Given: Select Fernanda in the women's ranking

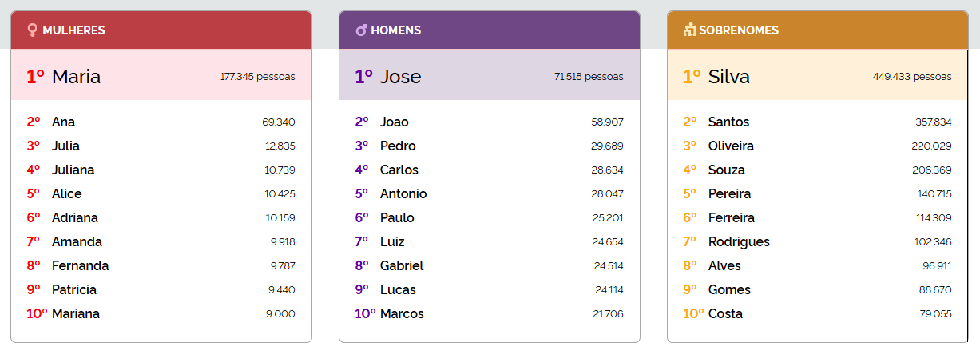Looking at the screenshot, I should pyautogui.click(x=80, y=266).
